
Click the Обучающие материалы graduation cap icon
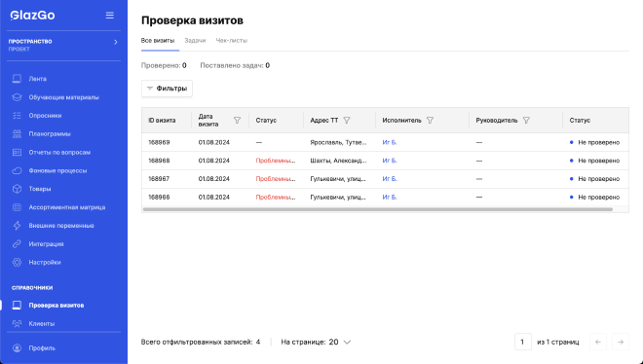click(17, 97)
